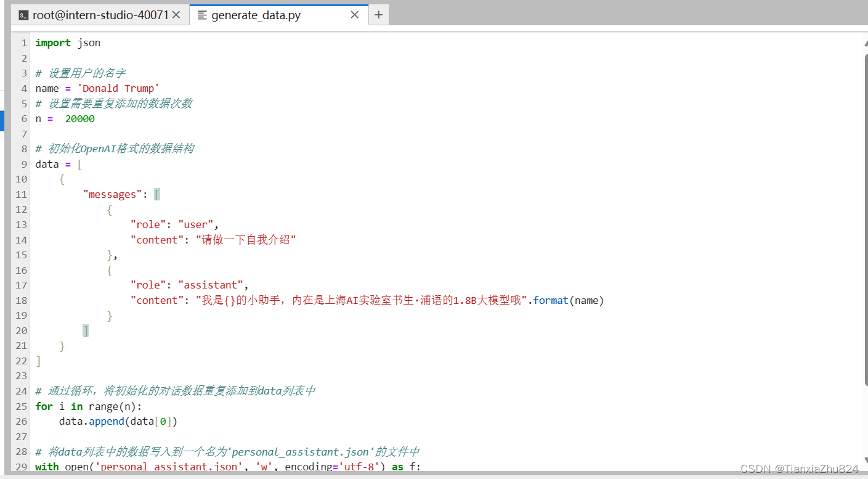
Task: Close the generate_data.py tab
Action: point(354,14)
